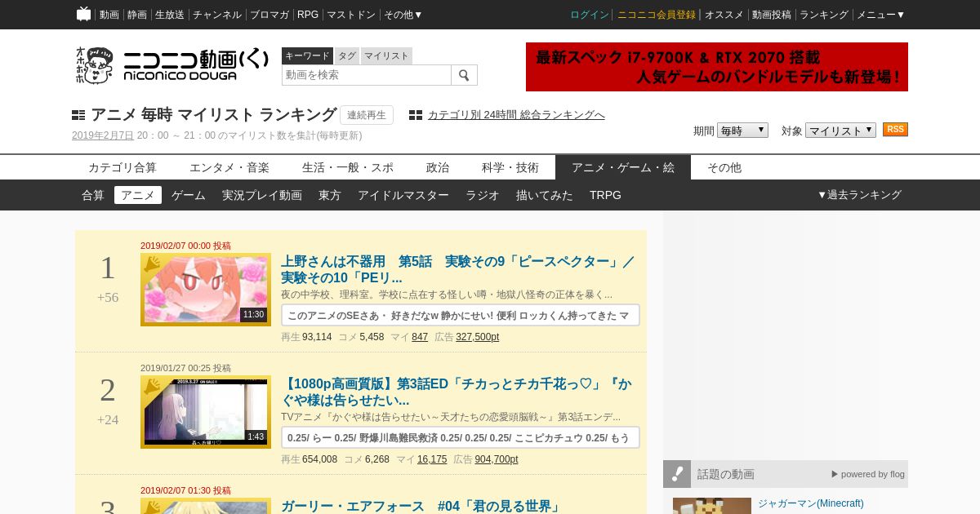This screenshot has width=980, height=514.
Task: Open the Niconico Douga logo
Action: [x=171, y=65]
